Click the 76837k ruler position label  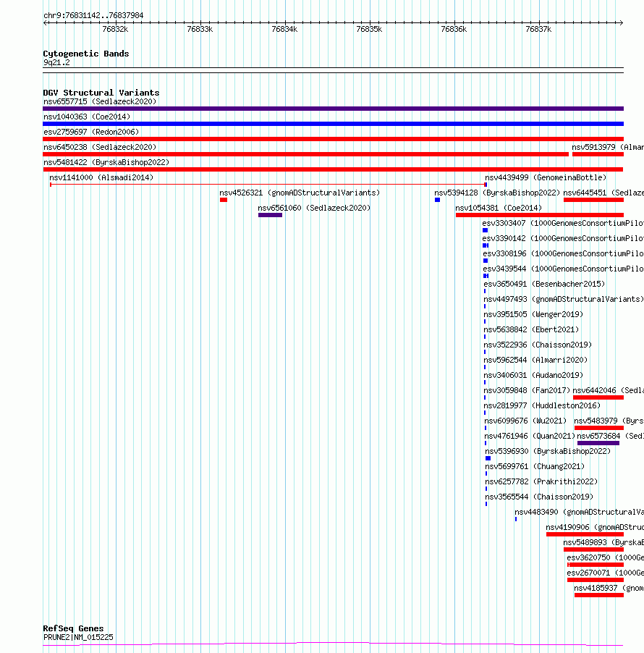point(538,29)
